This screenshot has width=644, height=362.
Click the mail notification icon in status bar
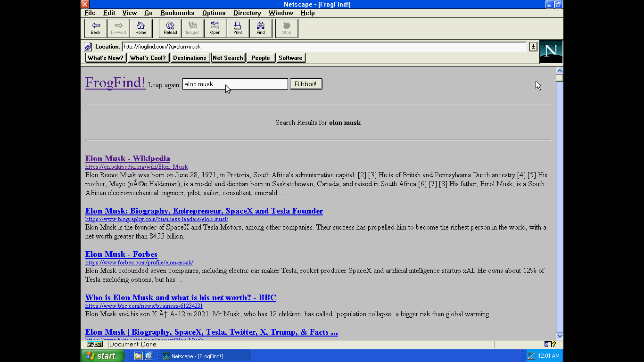coord(550,345)
